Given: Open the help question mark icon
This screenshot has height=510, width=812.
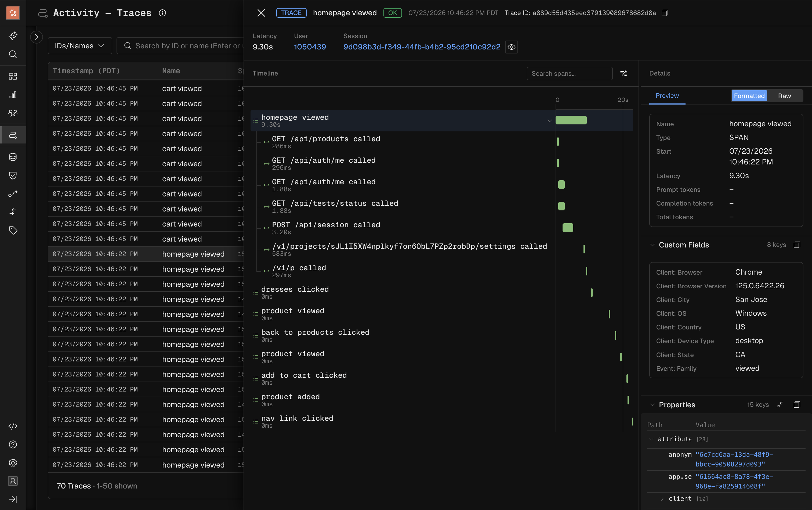Looking at the screenshot, I should (x=13, y=444).
